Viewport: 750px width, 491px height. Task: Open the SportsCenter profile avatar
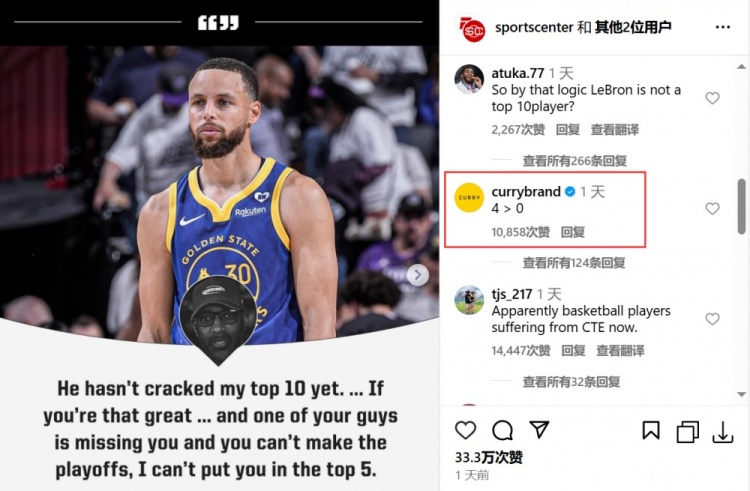tap(472, 30)
